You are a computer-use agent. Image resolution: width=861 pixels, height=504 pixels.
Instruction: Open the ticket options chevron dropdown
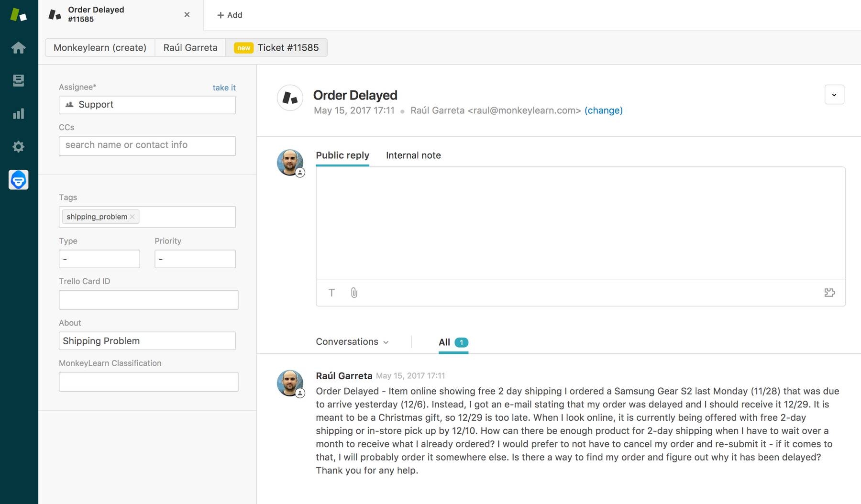click(834, 95)
